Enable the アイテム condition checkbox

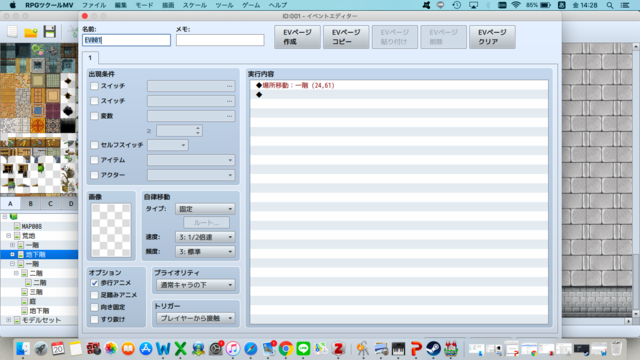click(x=94, y=160)
